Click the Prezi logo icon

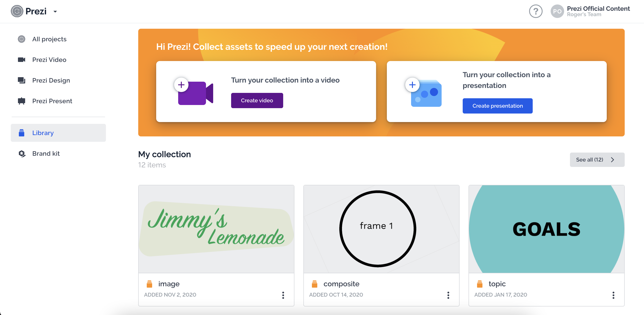17,11
